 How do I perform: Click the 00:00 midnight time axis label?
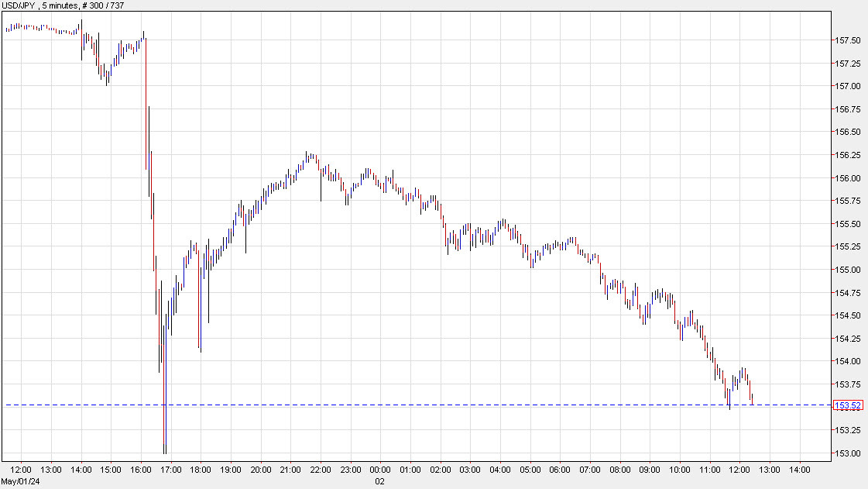click(379, 468)
